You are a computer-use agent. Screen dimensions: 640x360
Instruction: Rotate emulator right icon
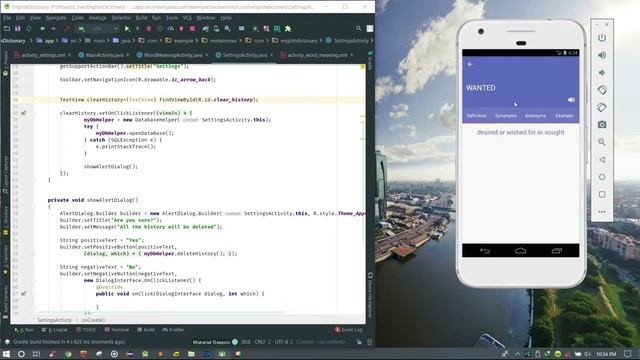pos(602,107)
